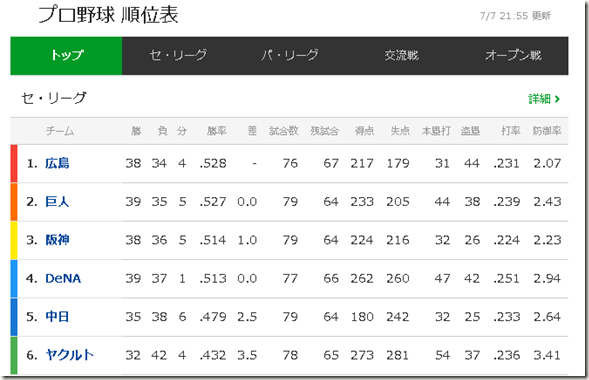Open the 交流戦 tab
The width and height of the screenshot is (589, 380).
[x=401, y=56]
